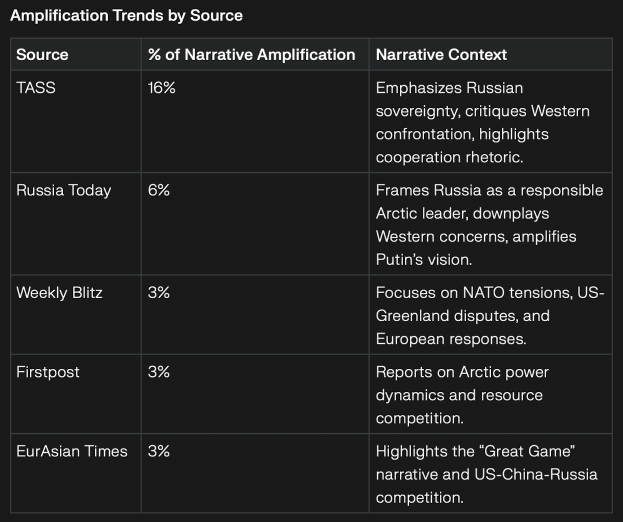The width and height of the screenshot is (623, 522).
Task: Click the "Narrative Context" column header
Action: [441, 55]
